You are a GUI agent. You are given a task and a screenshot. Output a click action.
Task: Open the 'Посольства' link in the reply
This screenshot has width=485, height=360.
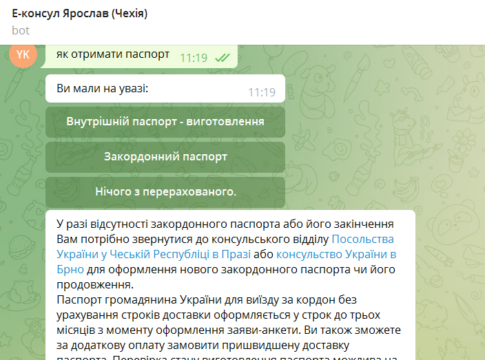(x=363, y=239)
